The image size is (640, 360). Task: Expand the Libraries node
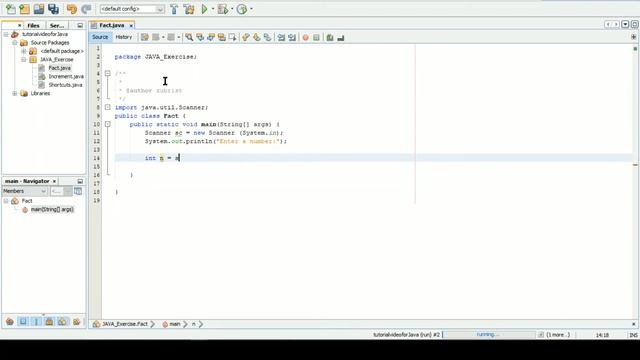15,93
